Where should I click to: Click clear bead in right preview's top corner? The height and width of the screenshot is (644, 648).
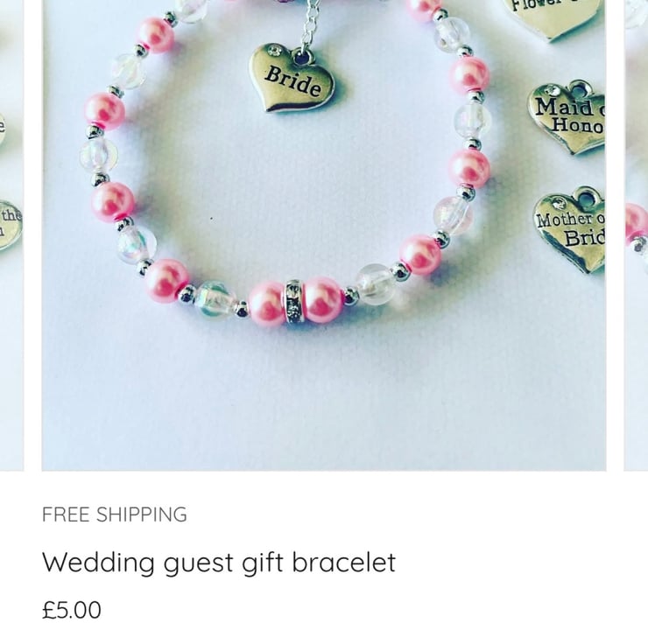pos(637,12)
